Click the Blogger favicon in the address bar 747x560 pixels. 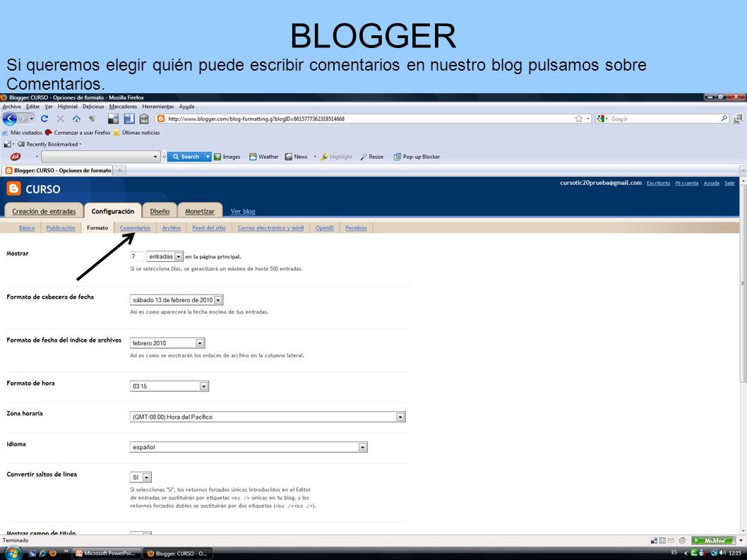coord(161,119)
